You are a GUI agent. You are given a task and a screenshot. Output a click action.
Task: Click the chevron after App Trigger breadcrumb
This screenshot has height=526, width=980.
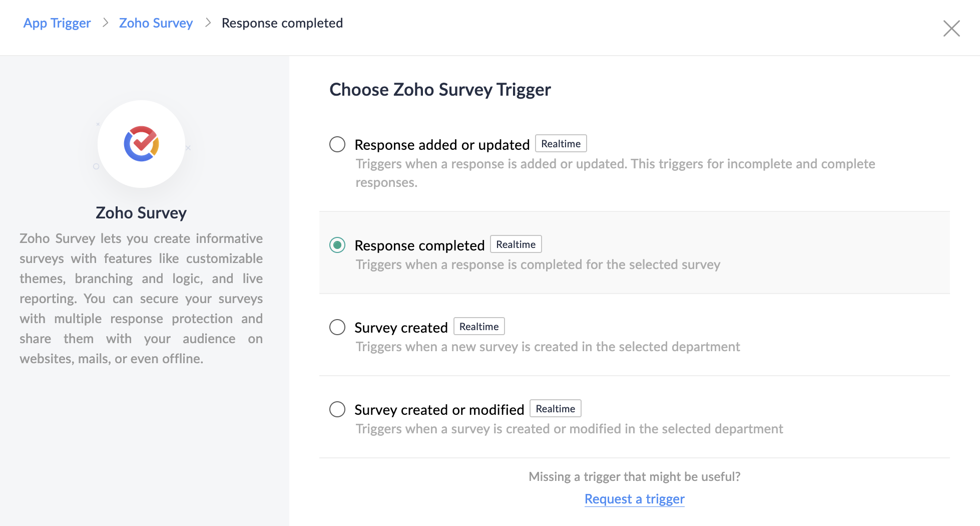105,23
